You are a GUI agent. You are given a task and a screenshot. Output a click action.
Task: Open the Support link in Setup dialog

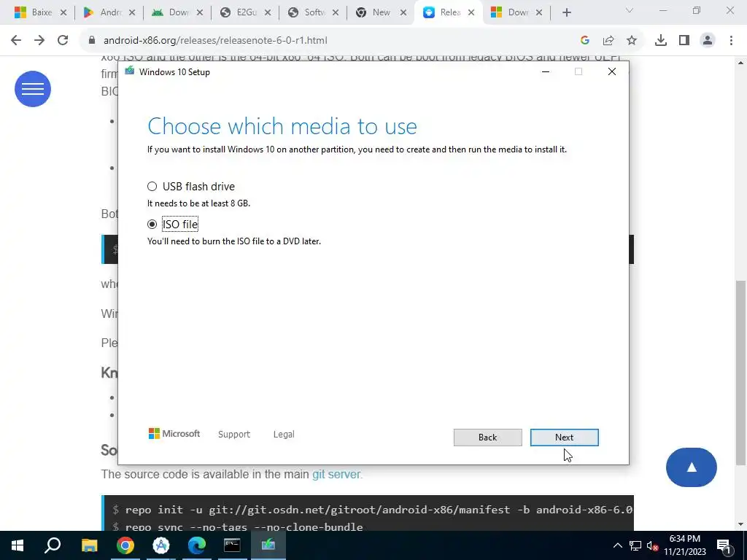pyautogui.click(x=234, y=435)
